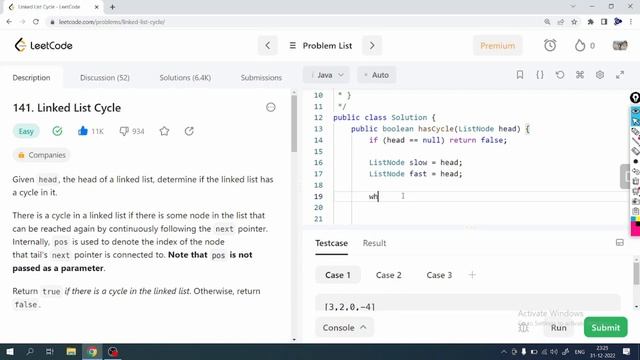Image resolution: width=640 pixels, height=360 pixels.
Task: Click Chrome icon in taskbar
Action: tap(92, 351)
